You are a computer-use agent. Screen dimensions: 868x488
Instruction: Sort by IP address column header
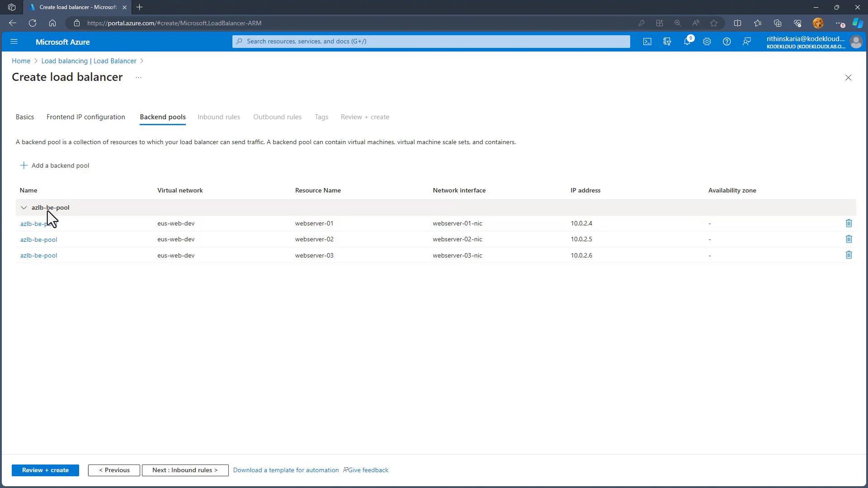point(585,190)
